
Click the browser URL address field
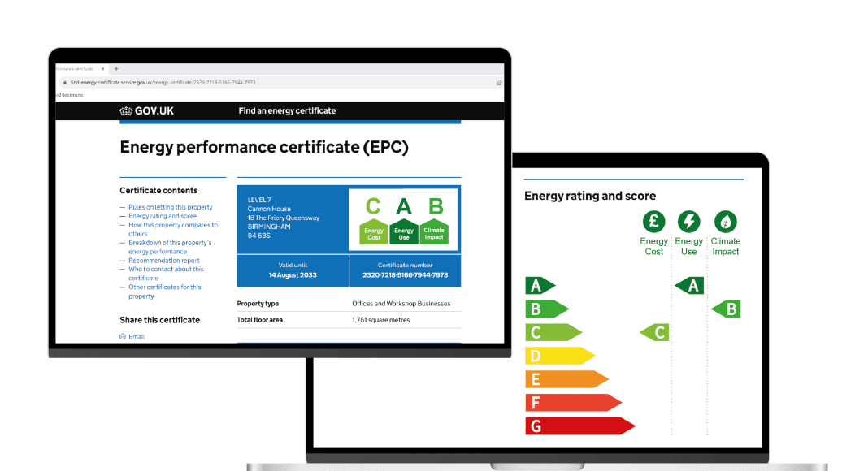[x=244, y=82]
